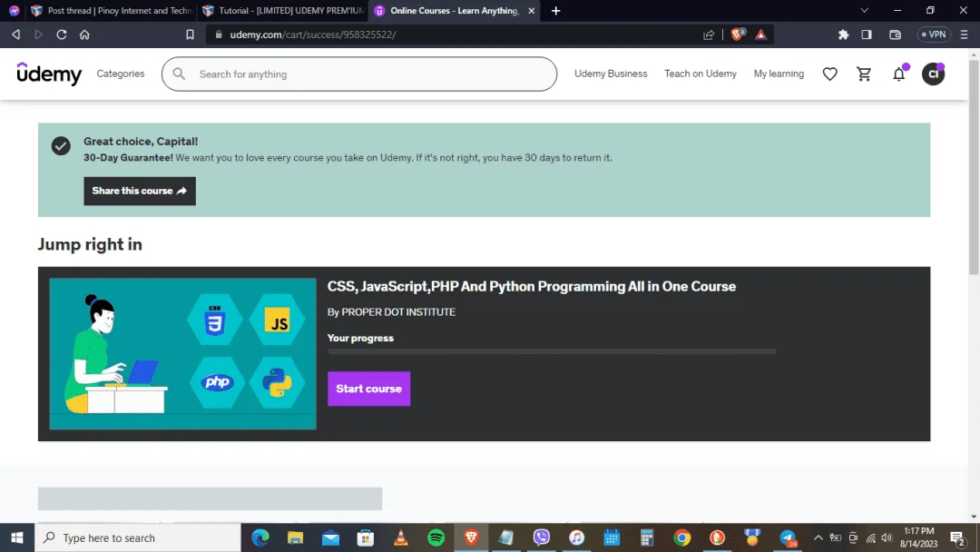The width and height of the screenshot is (980, 552).
Task: Reload the page
Action: click(x=62, y=34)
